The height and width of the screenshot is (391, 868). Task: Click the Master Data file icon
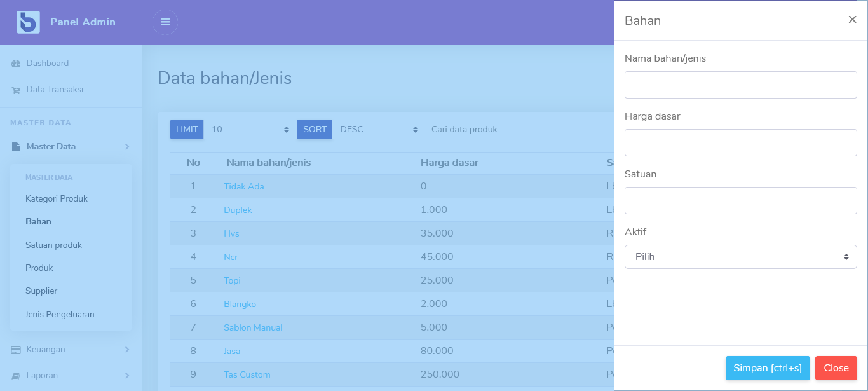(x=16, y=147)
